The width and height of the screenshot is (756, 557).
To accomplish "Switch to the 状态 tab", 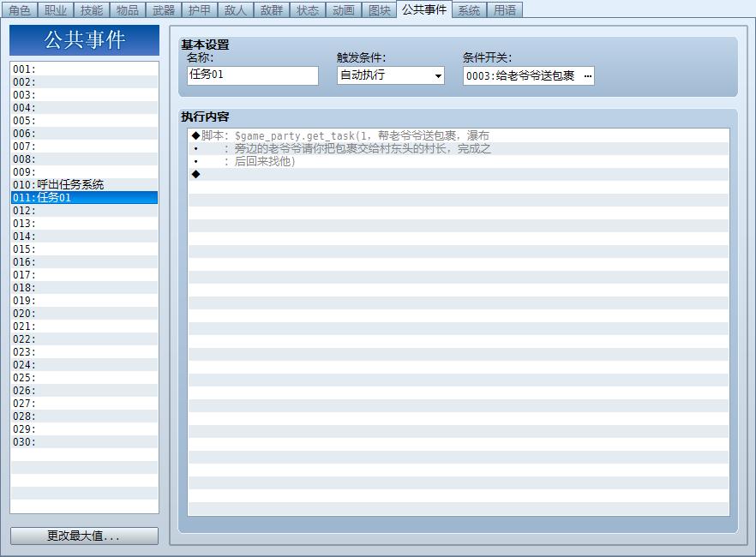I will click(308, 9).
